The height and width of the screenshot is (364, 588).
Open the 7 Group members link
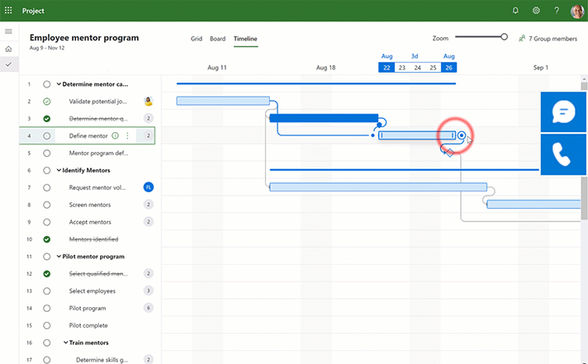547,39
